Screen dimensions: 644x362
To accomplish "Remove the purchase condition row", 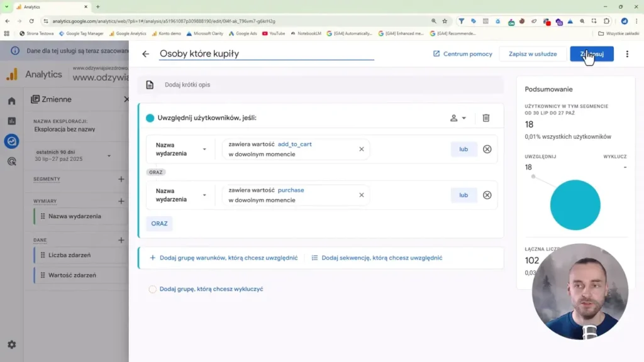I will pyautogui.click(x=487, y=195).
